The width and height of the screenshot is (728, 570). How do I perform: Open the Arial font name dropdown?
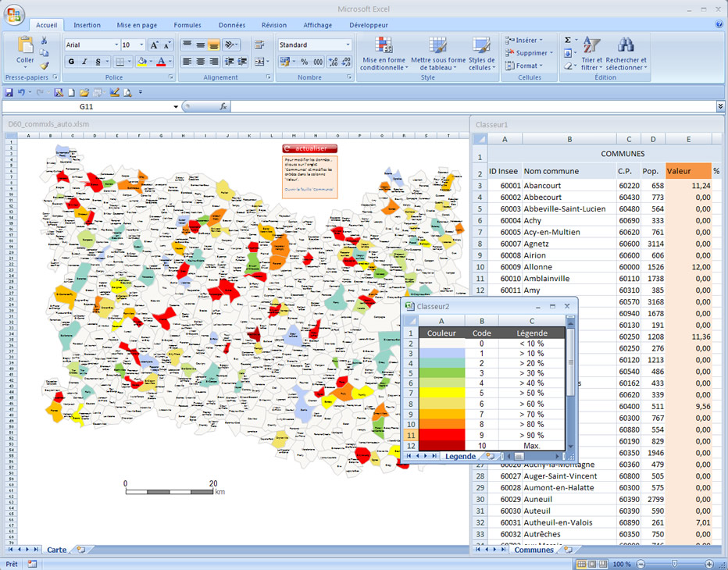[116, 45]
